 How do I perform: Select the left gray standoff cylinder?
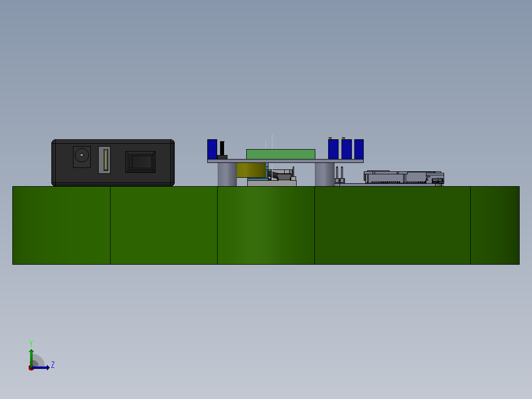[x=227, y=174]
